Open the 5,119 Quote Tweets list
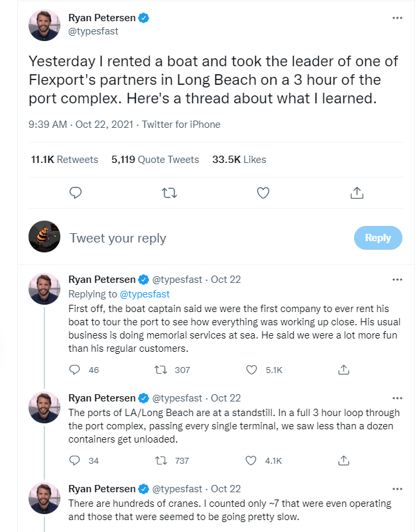Screen dimensions: 419x532 [x=155, y=160]
